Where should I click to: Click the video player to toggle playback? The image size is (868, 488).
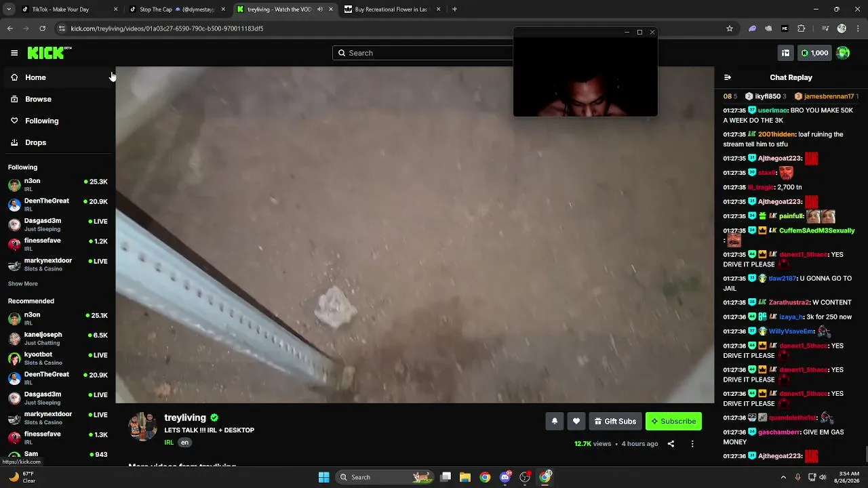pyautogui.click(x=414, y=235)
